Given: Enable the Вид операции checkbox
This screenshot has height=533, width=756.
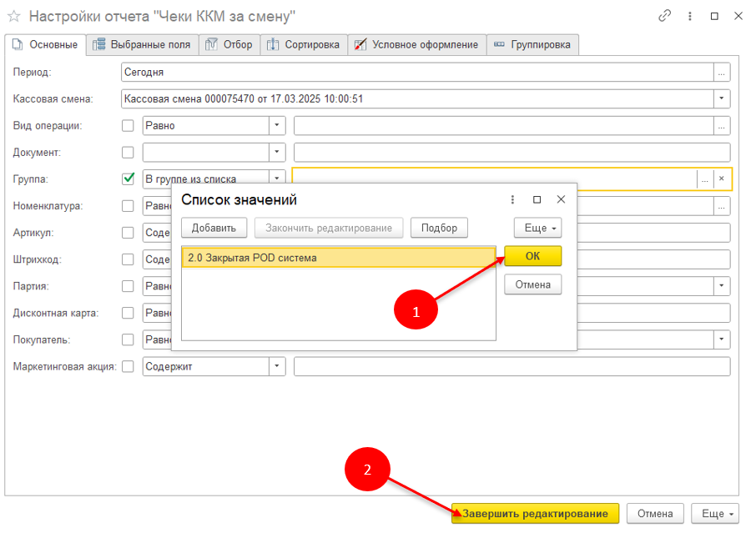Looking at the screenshot, I should [x=129, y=126].
